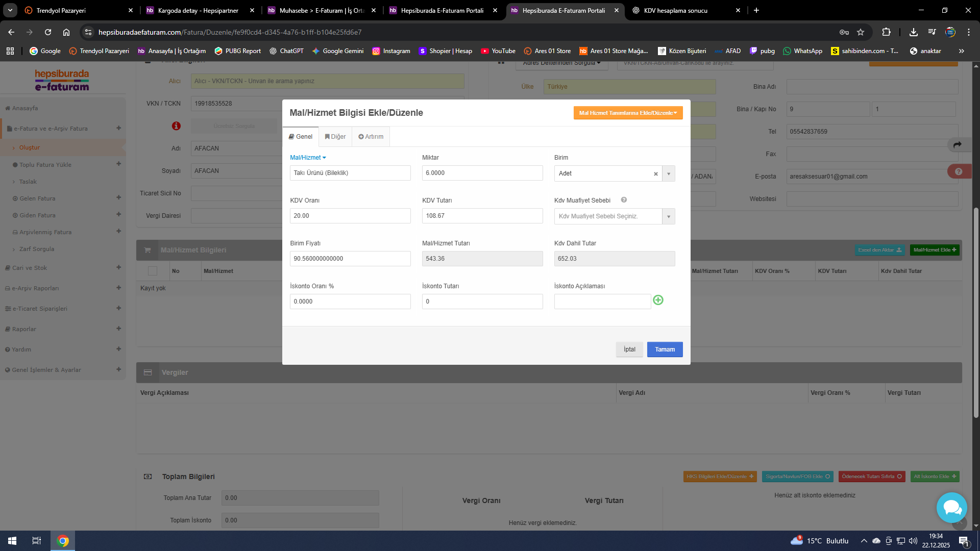Image resolution: width=980 pixels, height=551 pixels.
Task: Open Windows Start menu
Action: click(12, 541)
